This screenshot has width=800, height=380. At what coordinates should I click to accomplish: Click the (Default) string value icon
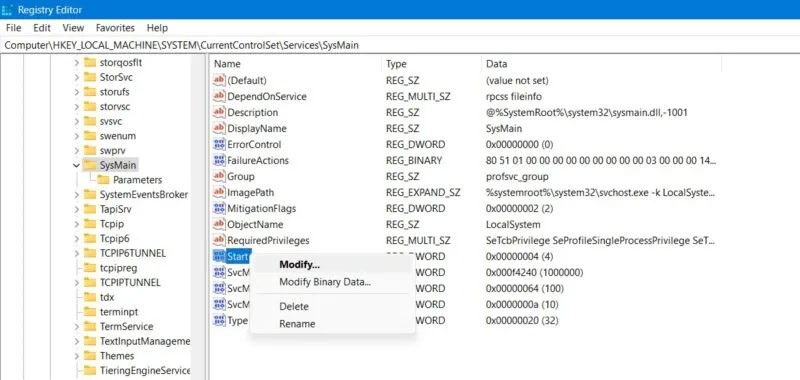(219, 80)
